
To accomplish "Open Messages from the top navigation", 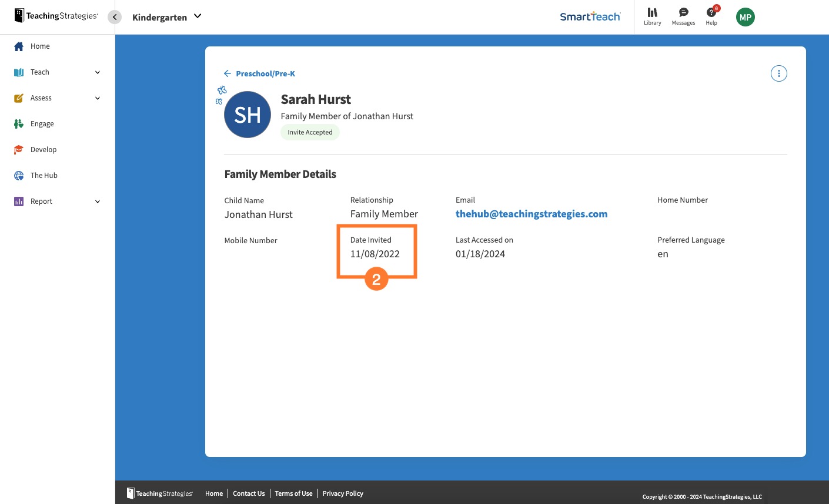I will (683, 16).
